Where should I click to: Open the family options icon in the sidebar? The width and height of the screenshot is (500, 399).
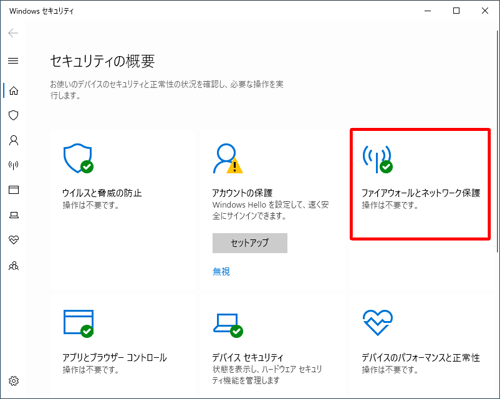tap(14, 265)
